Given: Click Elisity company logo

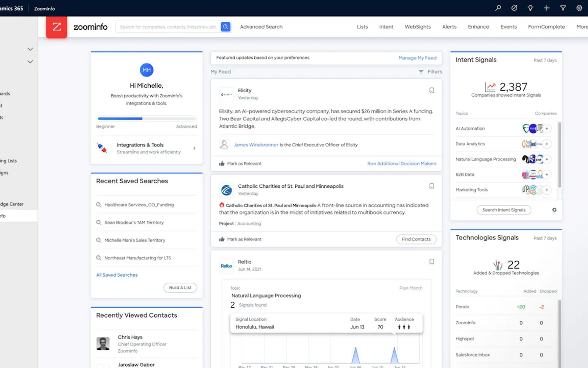Looking at the screenshot, I should 226,95.
